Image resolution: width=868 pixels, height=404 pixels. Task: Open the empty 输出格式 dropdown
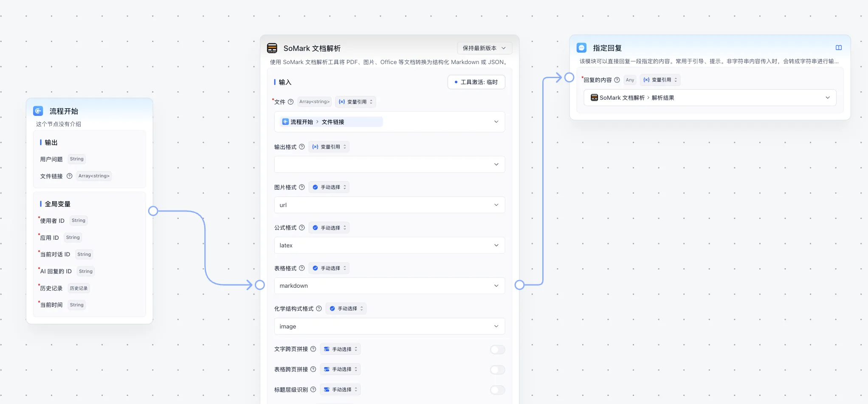[389, 164]
